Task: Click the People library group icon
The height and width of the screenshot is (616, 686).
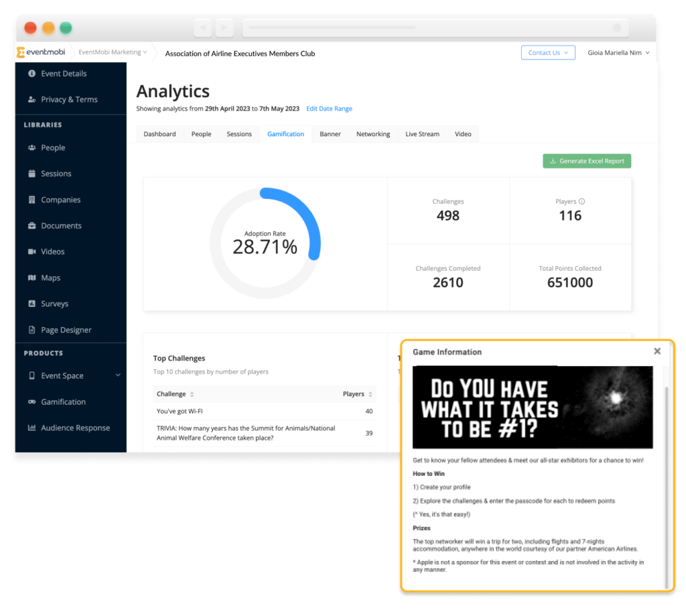Action: (x=32, y=147)
